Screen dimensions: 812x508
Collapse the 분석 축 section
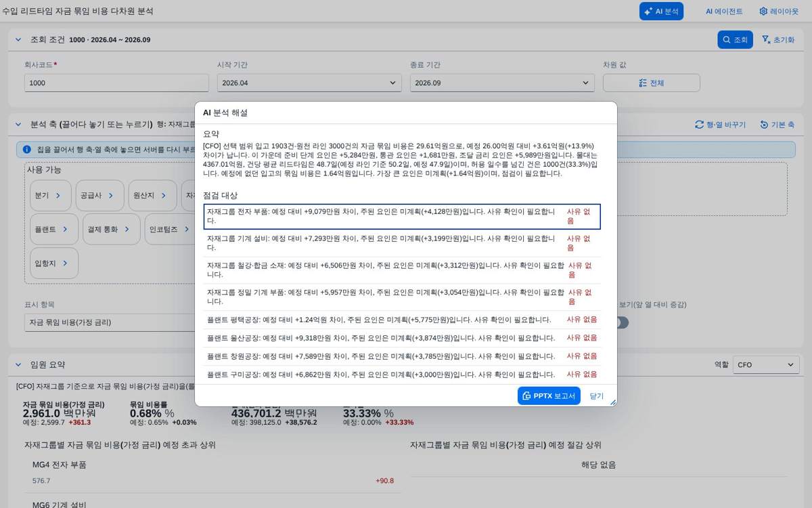(18, 125)
